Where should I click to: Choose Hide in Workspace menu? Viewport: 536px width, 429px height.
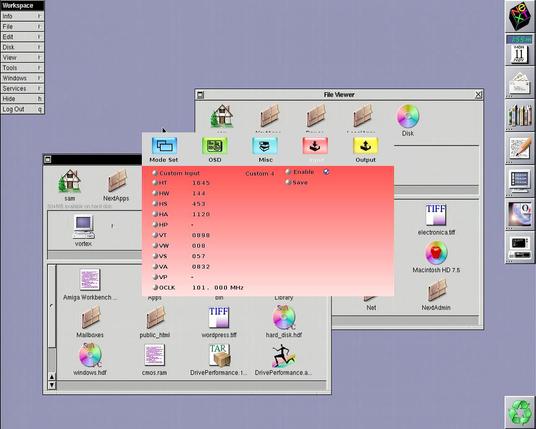point(22,99)
